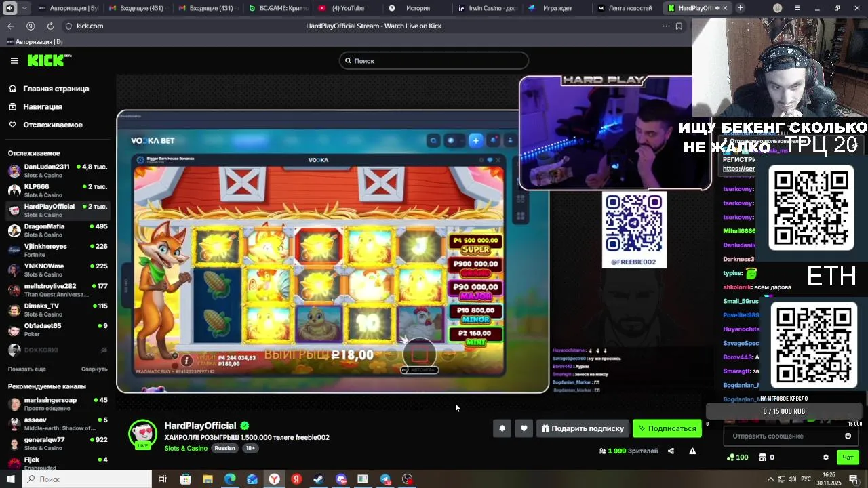868x488 pixels.
Task: Launch File Explorer from the taskbar
Action: click(x=208, y=479)
